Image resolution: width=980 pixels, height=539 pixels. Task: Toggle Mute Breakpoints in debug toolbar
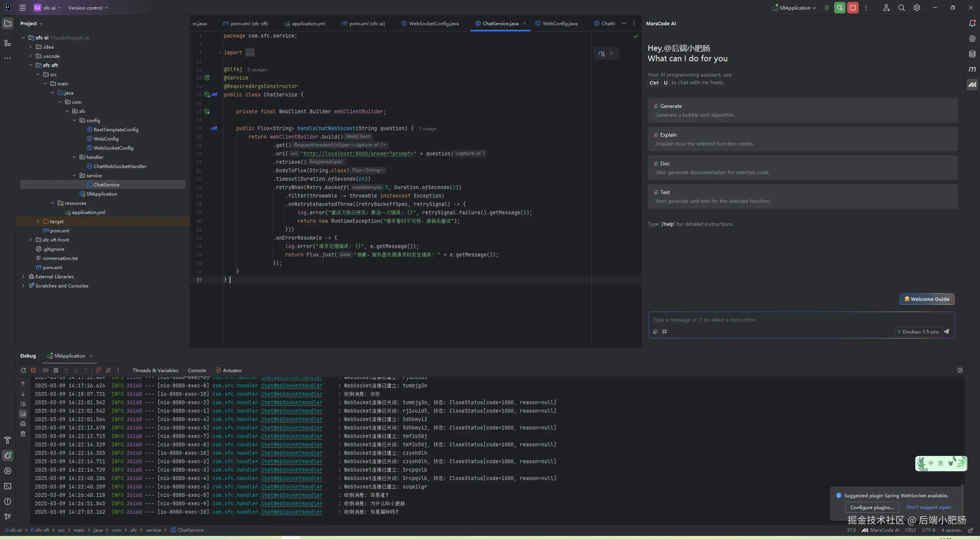pyautogui.click(x=108, y=370)
